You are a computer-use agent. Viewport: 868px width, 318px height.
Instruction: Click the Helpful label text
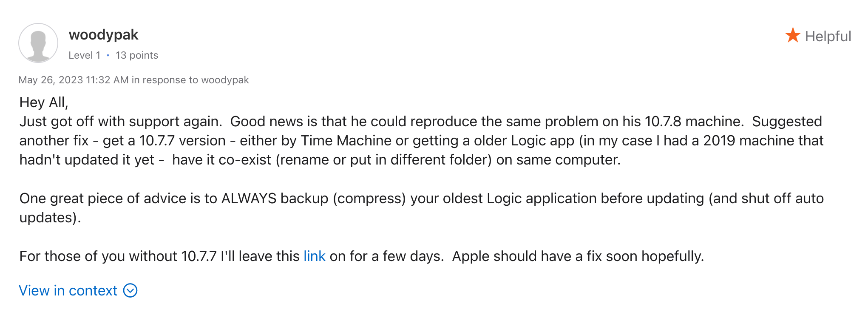pyautogui.click(x=828, y=37)
